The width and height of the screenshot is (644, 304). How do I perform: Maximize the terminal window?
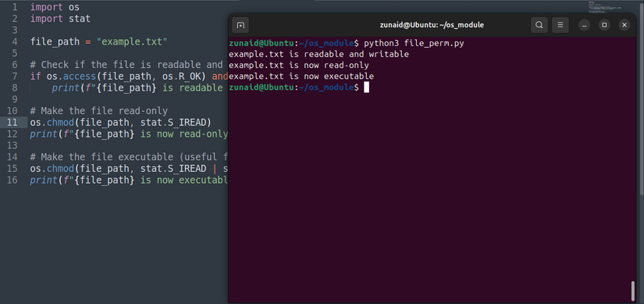pos(604,25)
